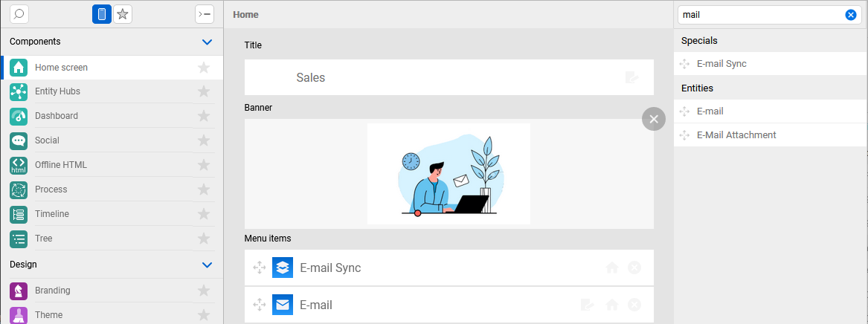868x324 pixels.
Task: Delete the E-mail Sync menu item
Action: [x=634, y=268]
